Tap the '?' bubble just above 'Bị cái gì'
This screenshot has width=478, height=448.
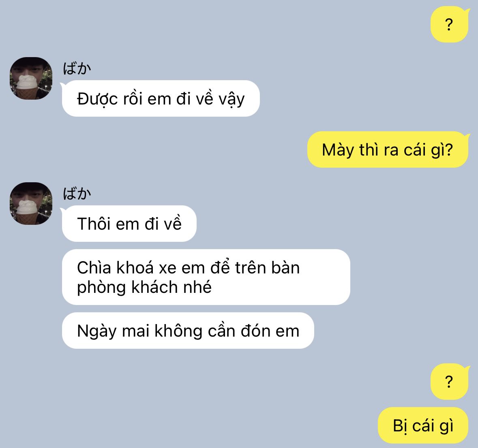tap(449, 382)
